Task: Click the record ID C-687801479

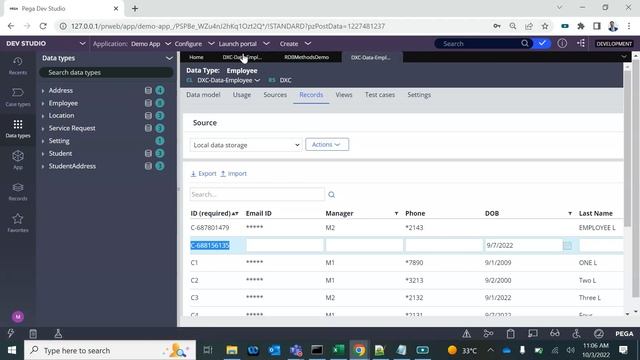Action: coord(210,228)
